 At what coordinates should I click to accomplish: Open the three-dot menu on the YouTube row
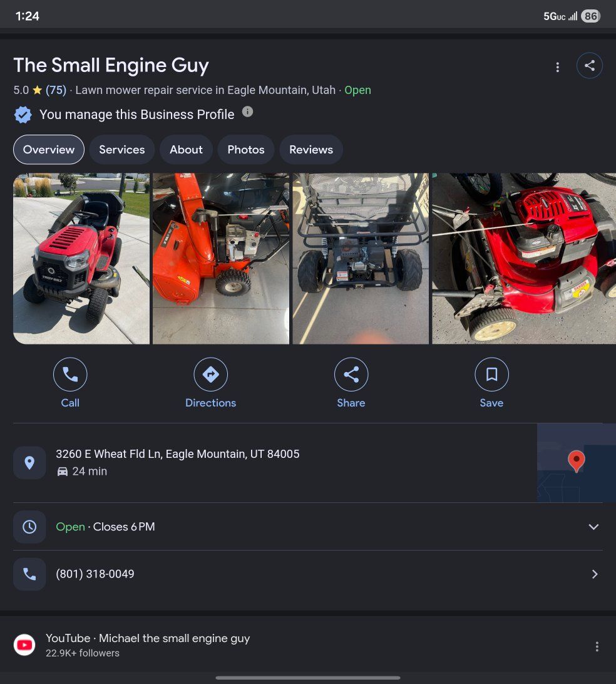[x=597, y=646]
